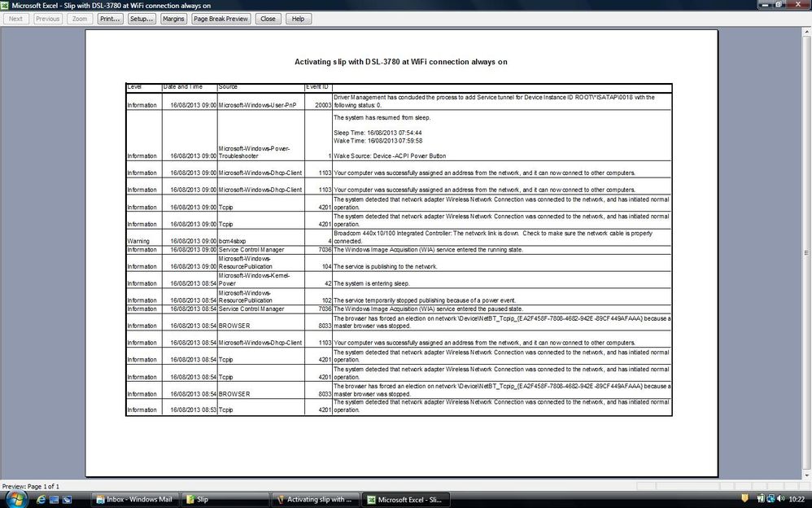Click the taskbar clock showing 10:22
The width and height of the screenshot is (812, 508).
point(796,499)
